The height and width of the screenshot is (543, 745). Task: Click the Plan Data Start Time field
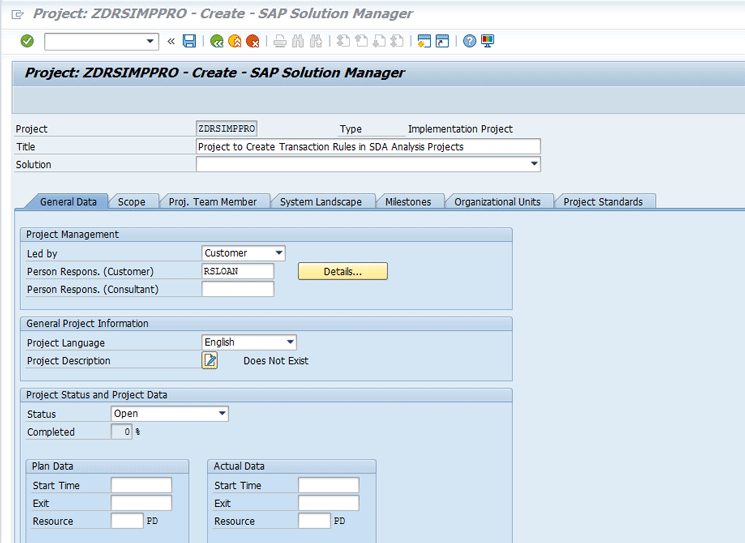pyautogui.click(x=141, y=485)
